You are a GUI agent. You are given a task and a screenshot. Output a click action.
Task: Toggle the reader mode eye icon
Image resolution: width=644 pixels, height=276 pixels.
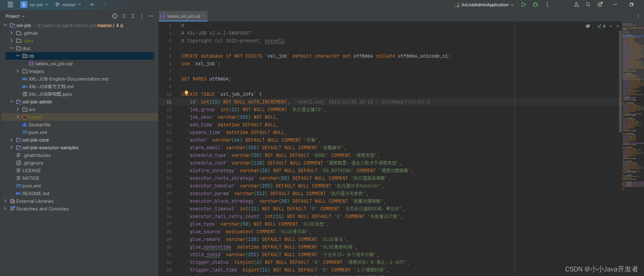coord(588,26)
